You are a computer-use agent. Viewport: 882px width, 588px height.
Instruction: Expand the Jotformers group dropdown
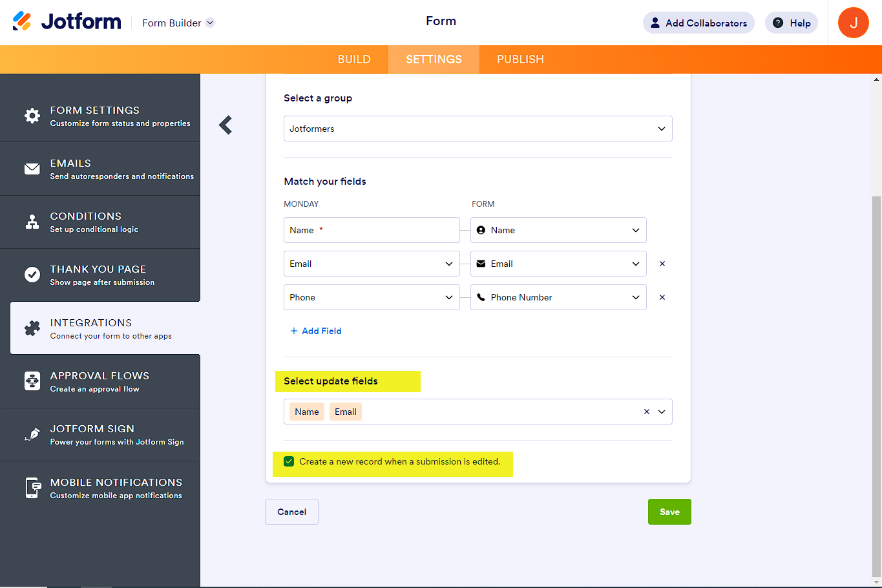pos(478,129)
